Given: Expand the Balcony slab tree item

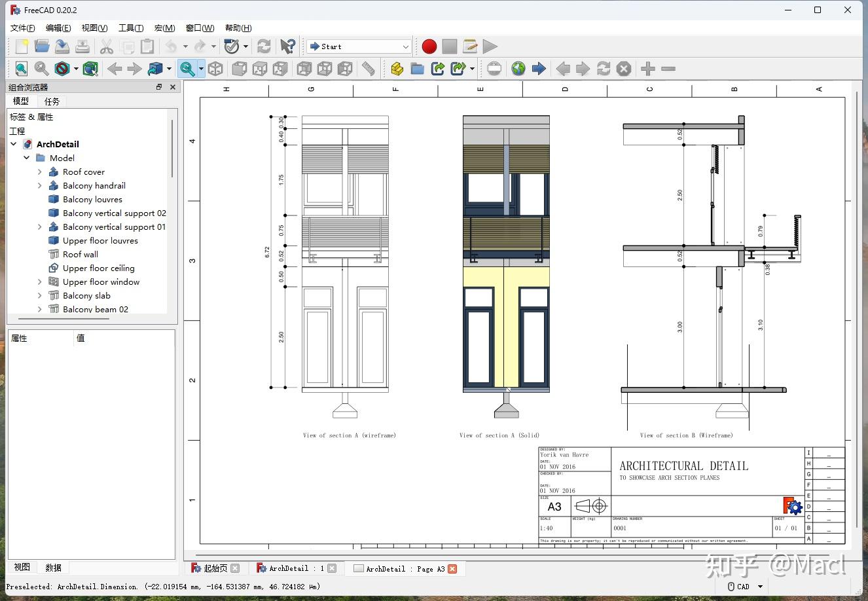Looking at the screenshot, I should tap(40, 295).
